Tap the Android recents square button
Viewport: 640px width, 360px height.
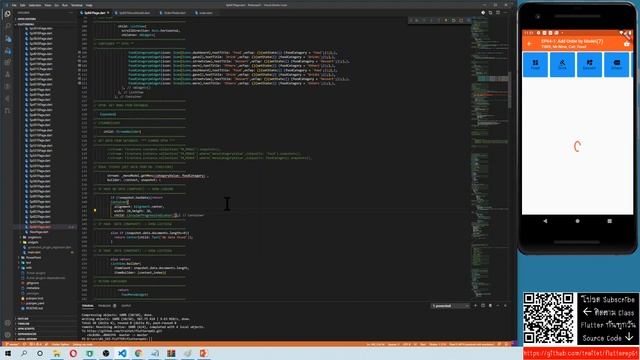[x=609, y=221]
